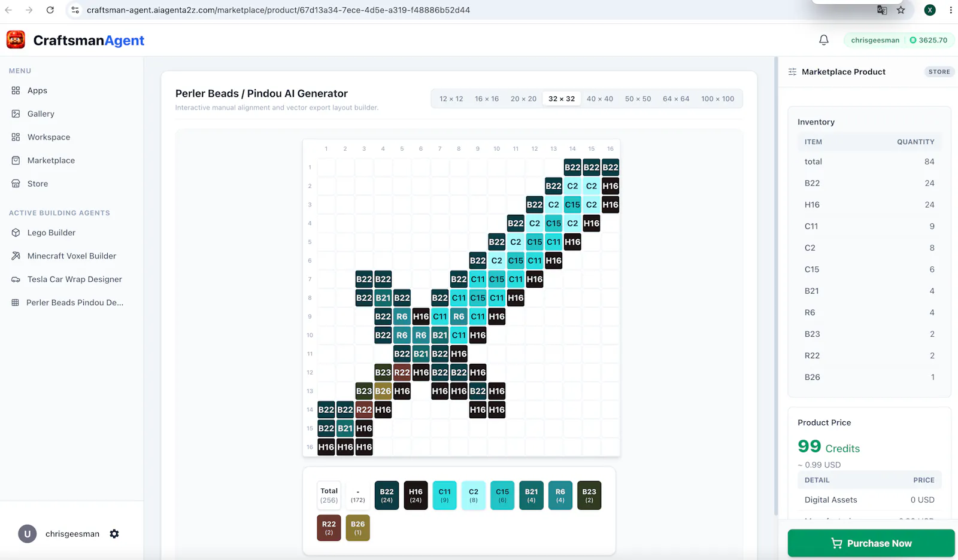
Task: Click the Minecraft Voxel Builder pickaxe icon
Action: coord(16,256)
